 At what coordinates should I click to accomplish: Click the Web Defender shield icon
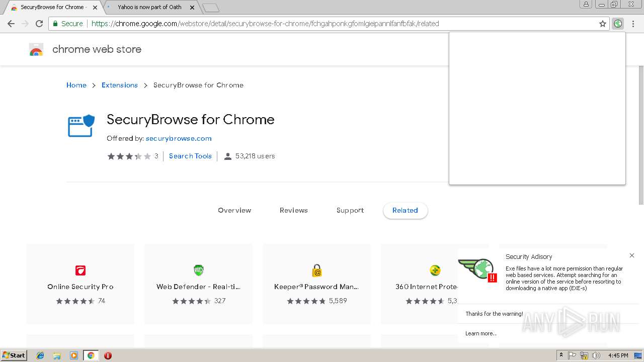199,270
